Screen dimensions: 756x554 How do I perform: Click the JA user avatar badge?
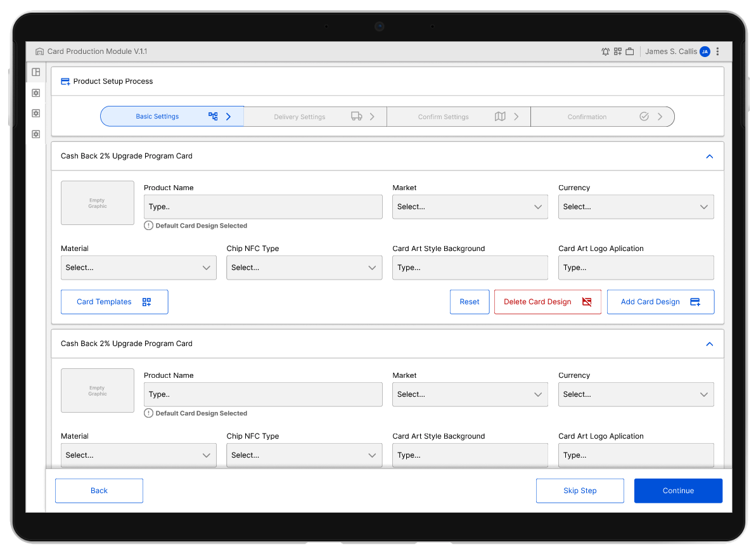(705, 52)
